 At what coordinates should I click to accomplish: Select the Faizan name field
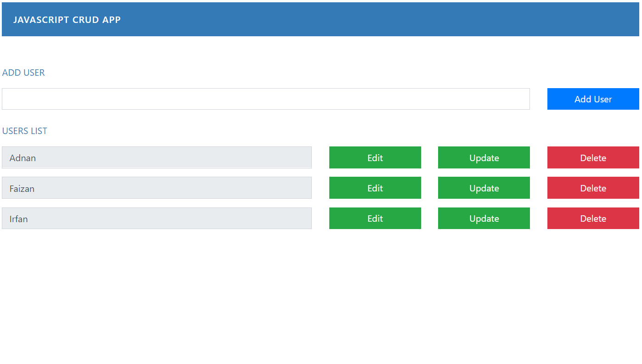click(157, 188)
